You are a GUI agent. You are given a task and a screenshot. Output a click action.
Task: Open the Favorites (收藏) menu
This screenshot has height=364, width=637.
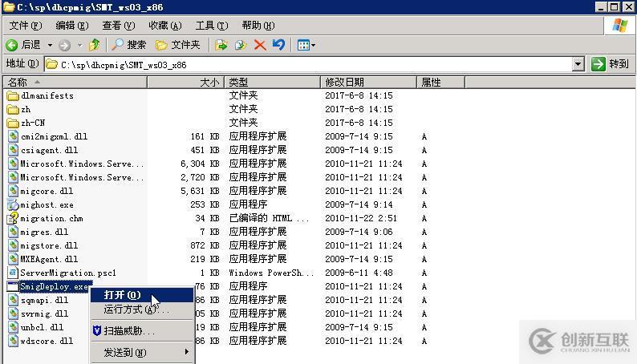pyautogui.click(x=165, y=26)
